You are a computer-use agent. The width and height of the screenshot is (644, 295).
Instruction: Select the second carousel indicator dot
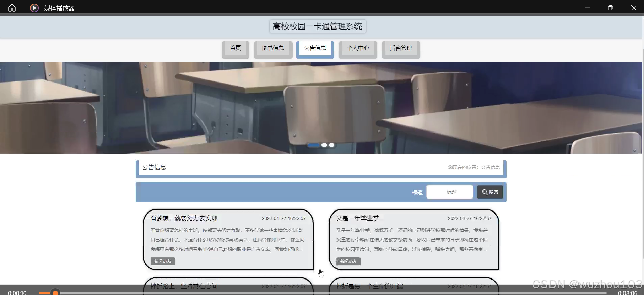(324, 145)
